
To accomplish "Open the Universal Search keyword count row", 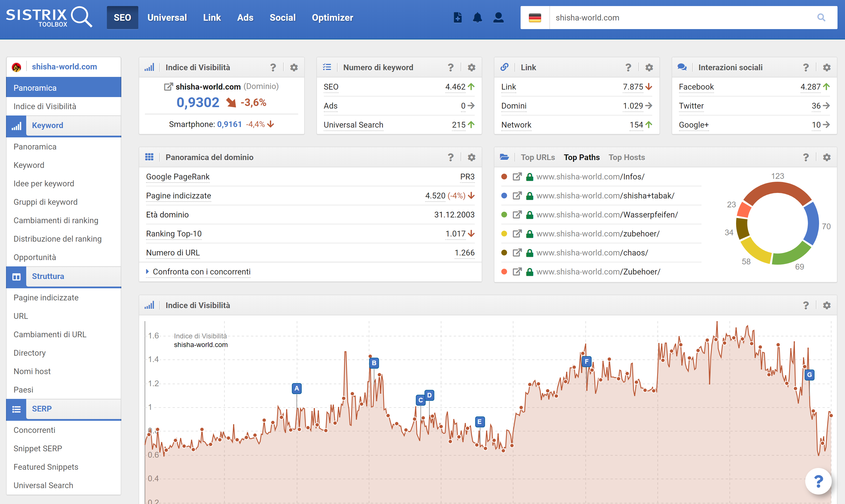I will click(x=399, y=125).
